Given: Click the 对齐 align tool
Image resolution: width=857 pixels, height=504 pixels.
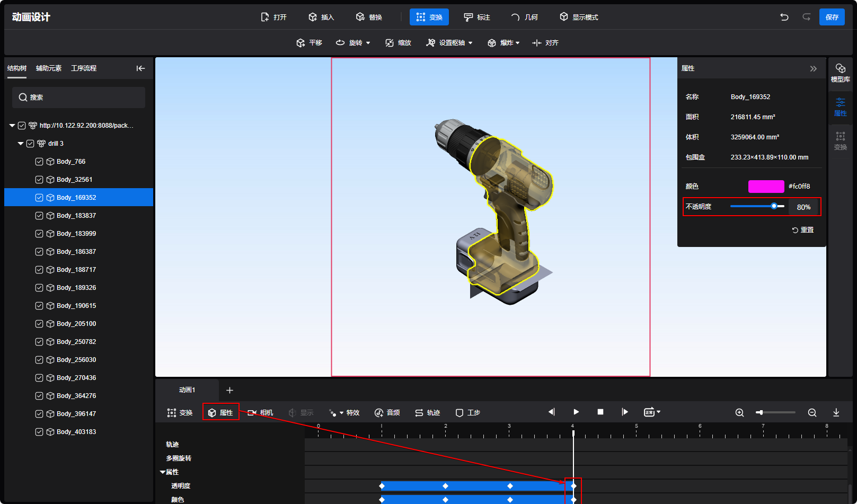Looking at the screenshot, I should coord(545,43).
